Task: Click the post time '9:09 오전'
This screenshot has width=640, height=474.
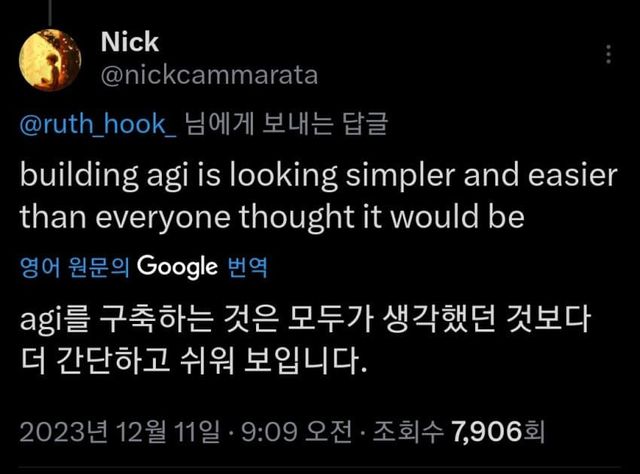Action: pyautogui.click(x=293, y=432)
